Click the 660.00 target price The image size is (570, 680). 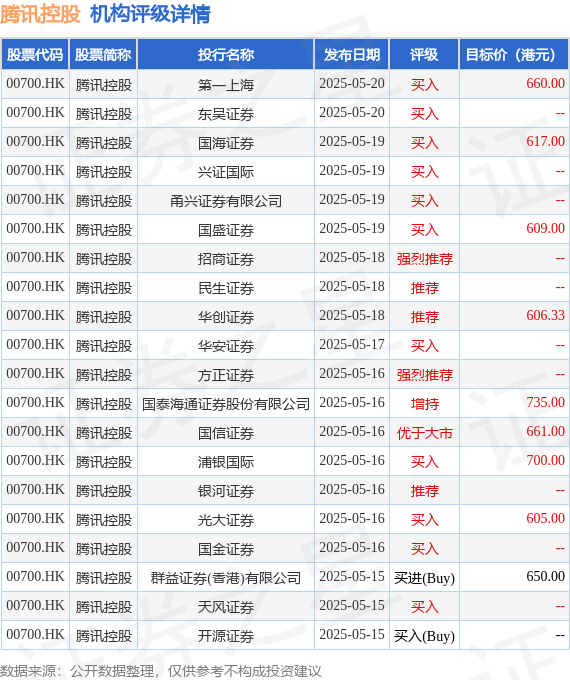pyautogui.click(x=545, y=83)
